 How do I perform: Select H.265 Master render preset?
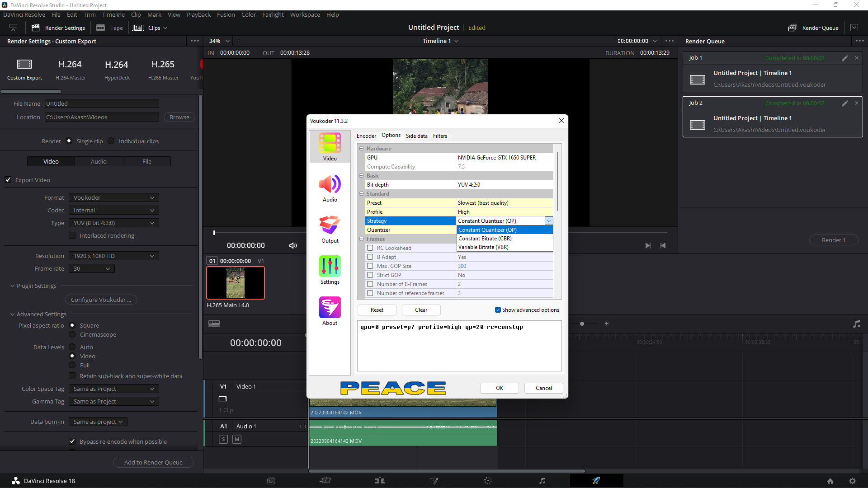coord(163,70)
